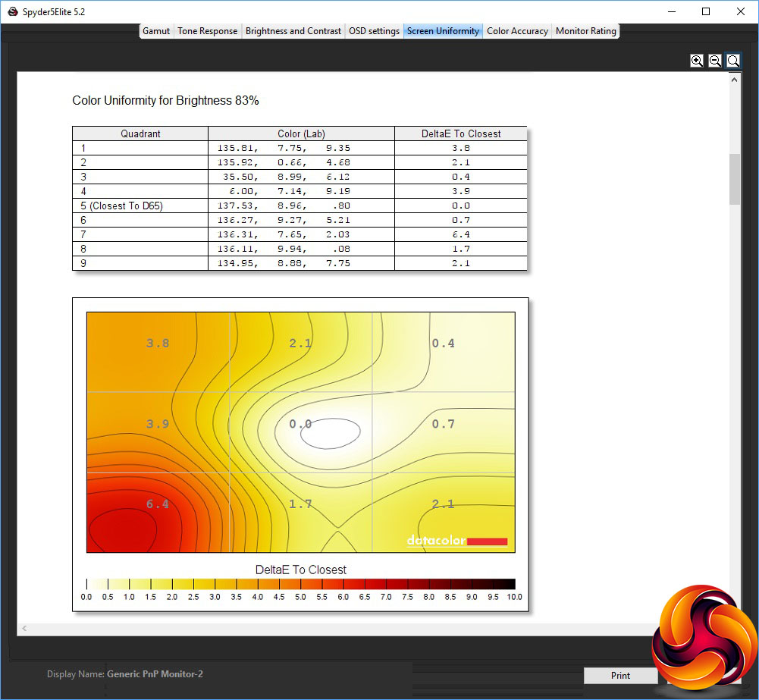Click the Display Name 'Generic PnP Monitor-2' text

tap(155, 674)
